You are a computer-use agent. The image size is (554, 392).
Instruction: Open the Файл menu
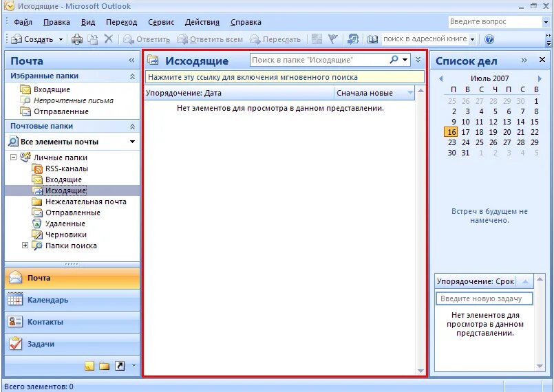tap(23, 22)
